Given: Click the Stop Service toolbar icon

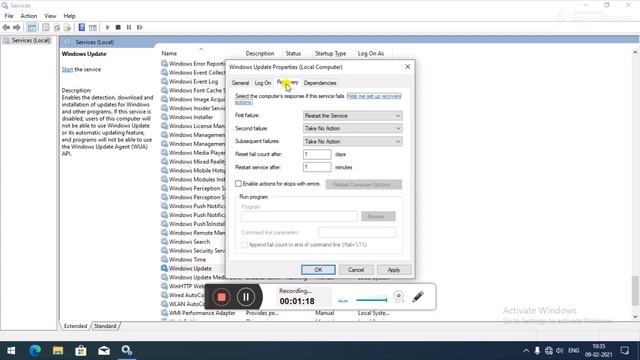Looking at the screenshot, I should click(x=118, y=27).
